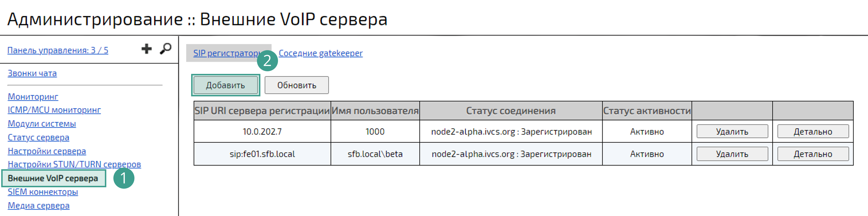The height and width of the screenshot is (216, 868).
Task: Open SIEM коннекторы section
Action: (x=43, y=192)
